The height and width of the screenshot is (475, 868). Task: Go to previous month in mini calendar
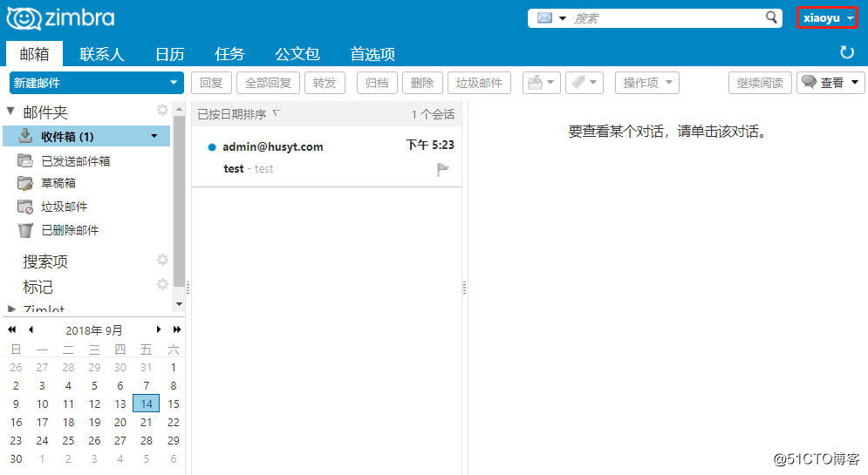31,329
